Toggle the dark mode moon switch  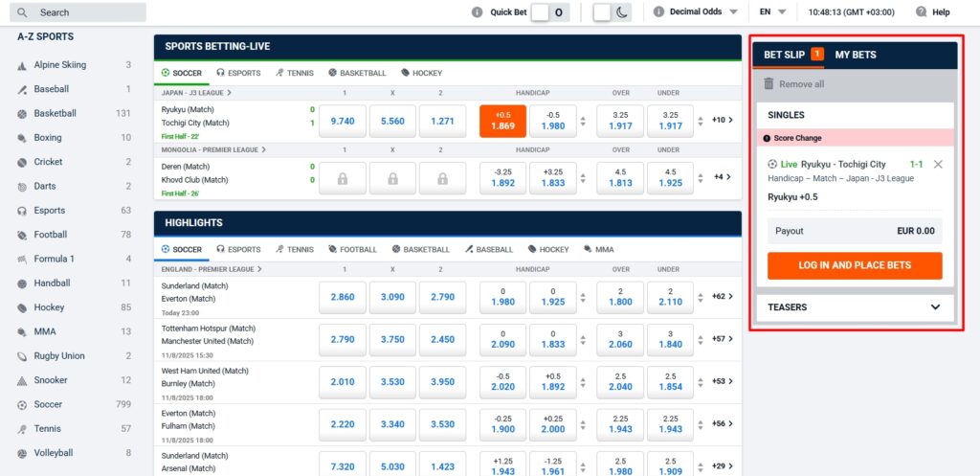coord(612,12)
